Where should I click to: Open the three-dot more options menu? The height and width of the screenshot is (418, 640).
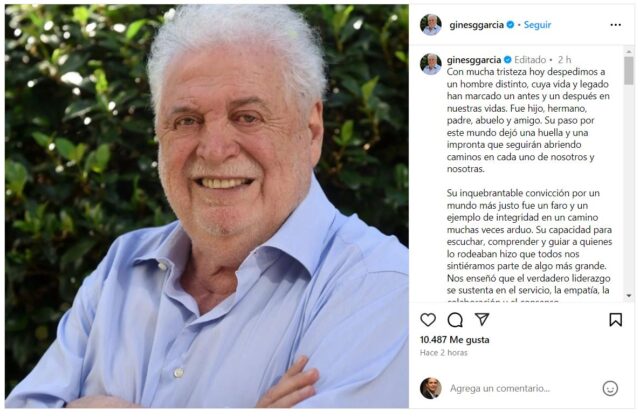(616, 25)
